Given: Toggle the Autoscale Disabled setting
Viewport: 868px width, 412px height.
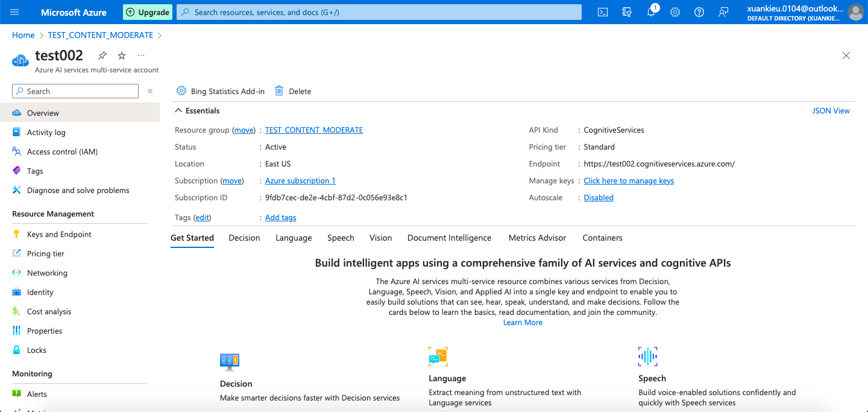Looking at the screenshot, I should 598,197.
